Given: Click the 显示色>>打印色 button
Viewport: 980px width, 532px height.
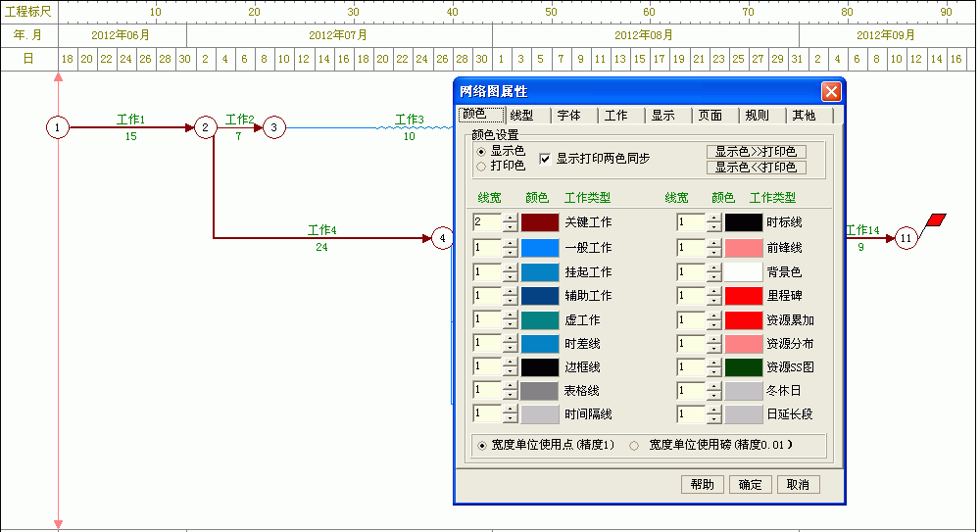Looking at the screenshot, I should [756, 152].
